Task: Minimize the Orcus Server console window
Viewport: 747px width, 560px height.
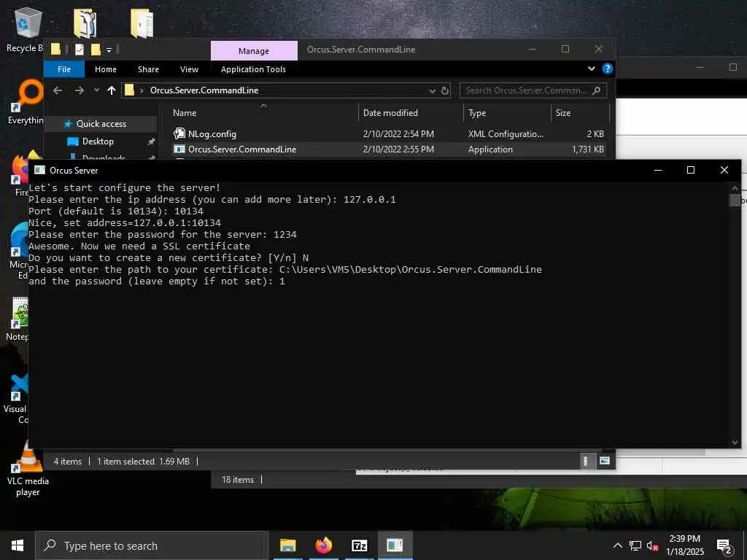Action: pyautogui.click(x=658, y=170)
